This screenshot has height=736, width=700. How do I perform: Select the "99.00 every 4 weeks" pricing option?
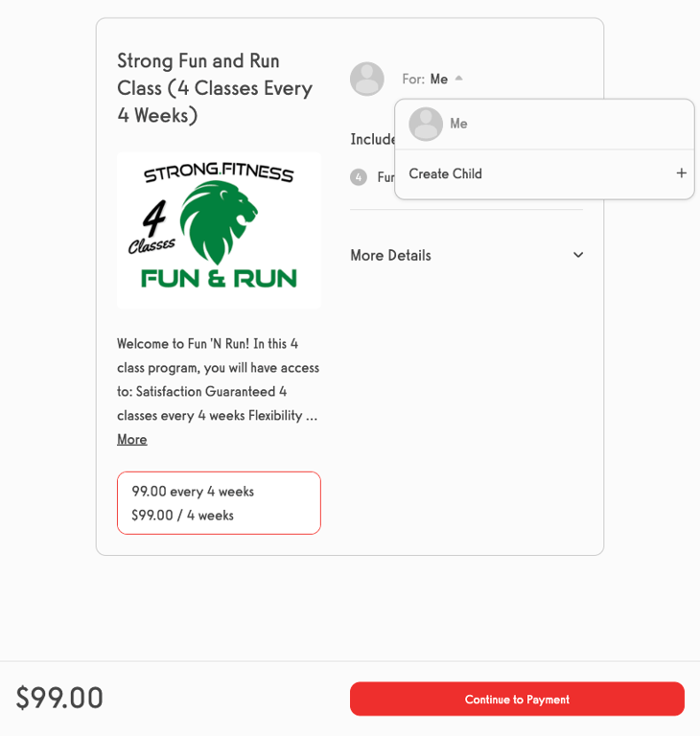tap(219, 503)
